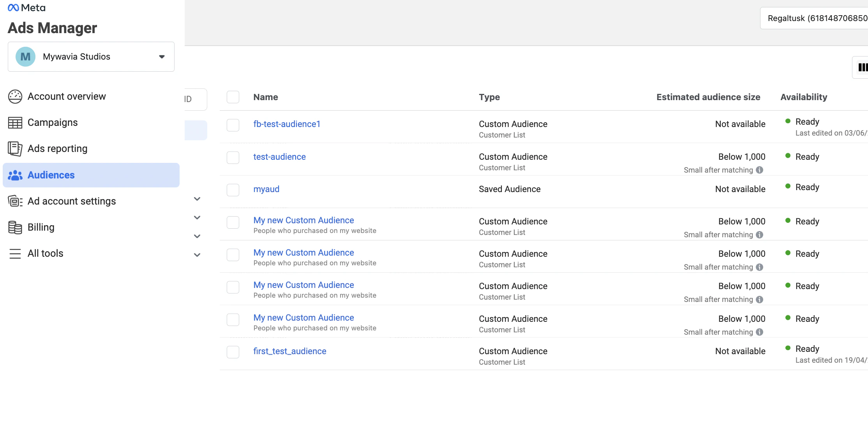This screenshot has width=868, height=427.
Task: Go to Billing in the sidebar
Action: click(41, 228)
